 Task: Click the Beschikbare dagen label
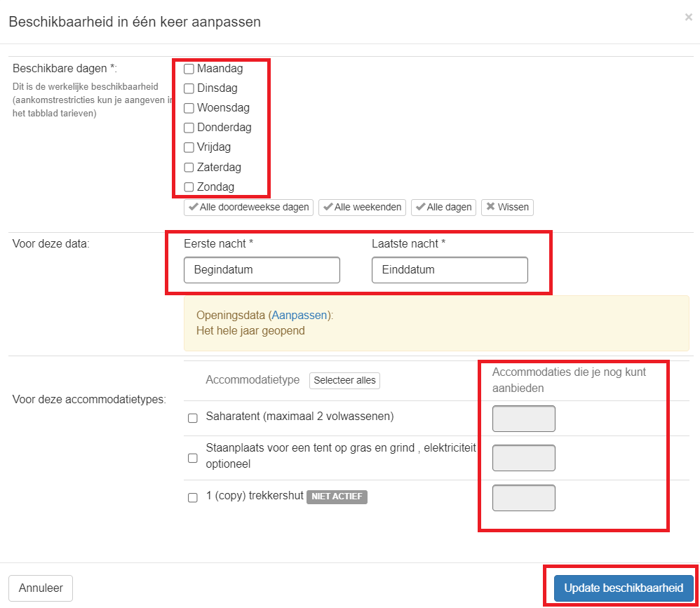(65, 68)
